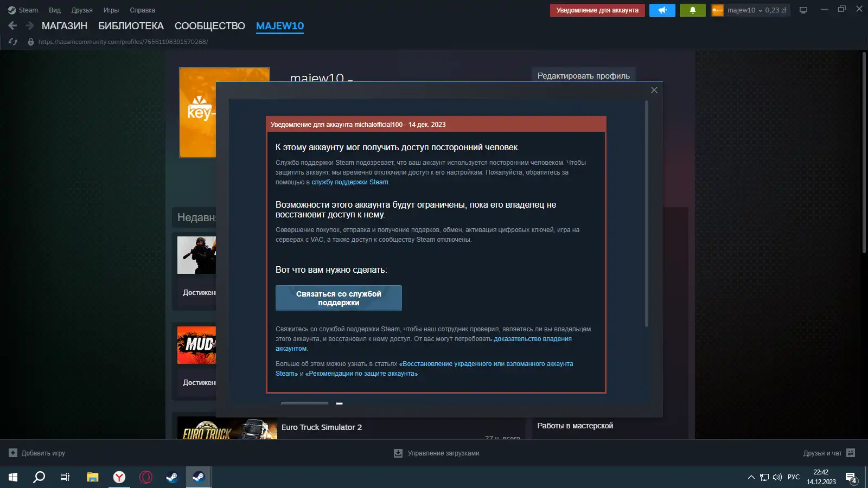The image size is (868, 488).
Task: Click the red Уведомление для аккаунта button
Action: pos(597,10)
